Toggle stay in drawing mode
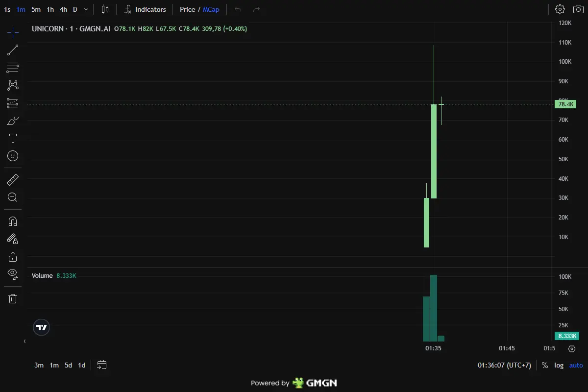Screen dimensions: 588x392 [13, 239]
